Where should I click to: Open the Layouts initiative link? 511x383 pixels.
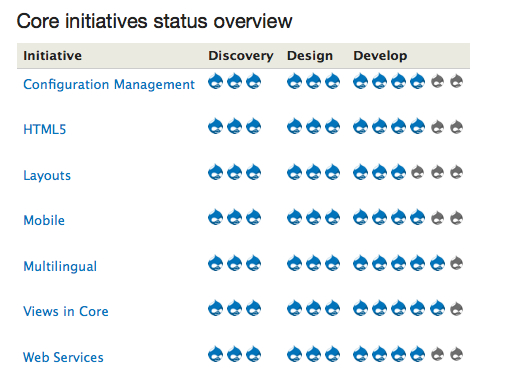[x=47, y=175]
